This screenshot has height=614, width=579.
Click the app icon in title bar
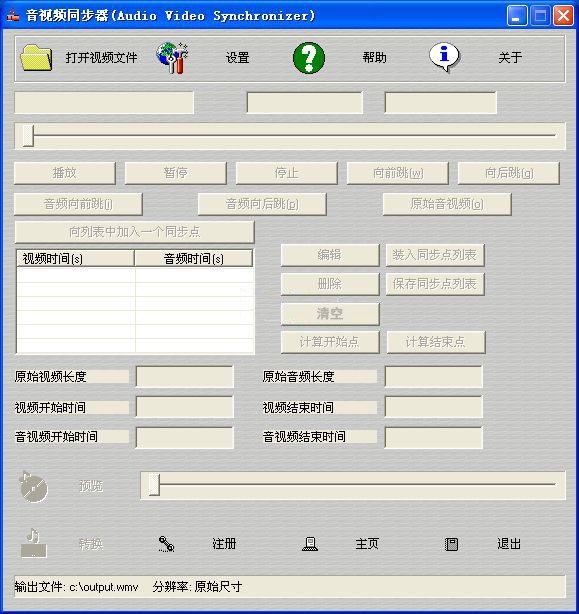[x=13, y=16]
